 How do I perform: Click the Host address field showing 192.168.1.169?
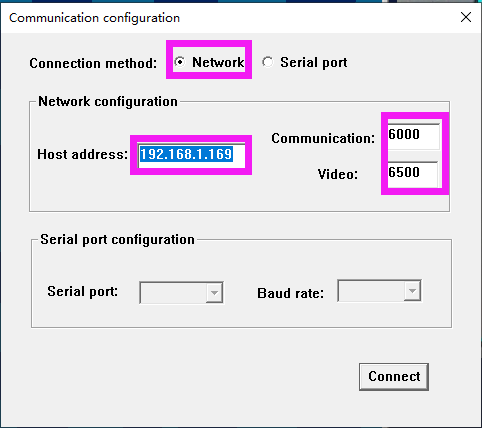pos(192,155)
